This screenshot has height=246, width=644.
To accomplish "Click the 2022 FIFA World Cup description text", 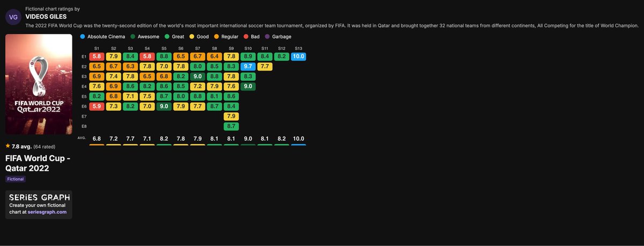I will [332, 26].
